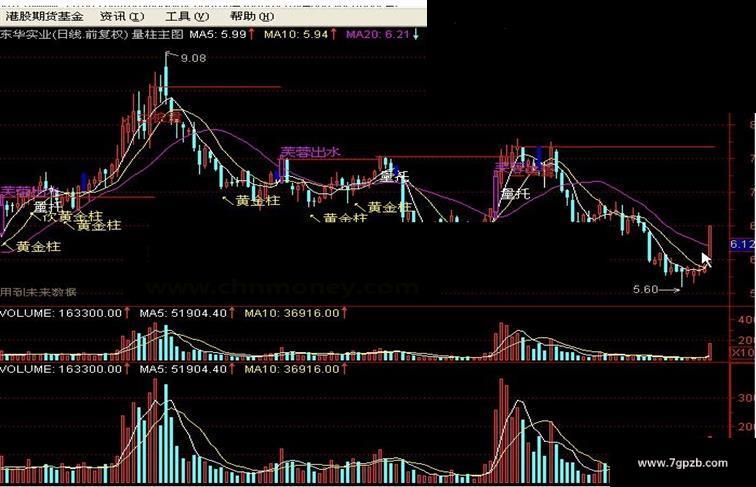Click VOLUME: 163300.00 in the first volume panel
Viewport: 756px width, 487px height.
(x=61, y=313)
